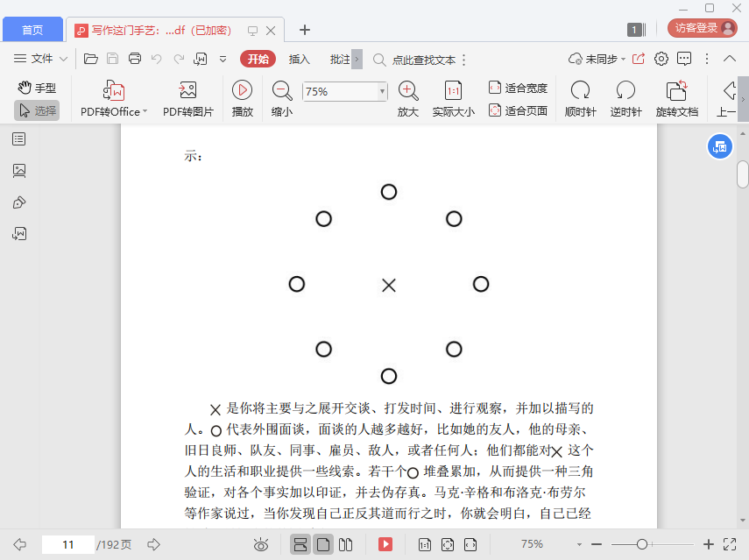This screenshot has height=560, width=749.
Task: Switch to the 批注 ribbon tab
Action: (x=340, y=60)
